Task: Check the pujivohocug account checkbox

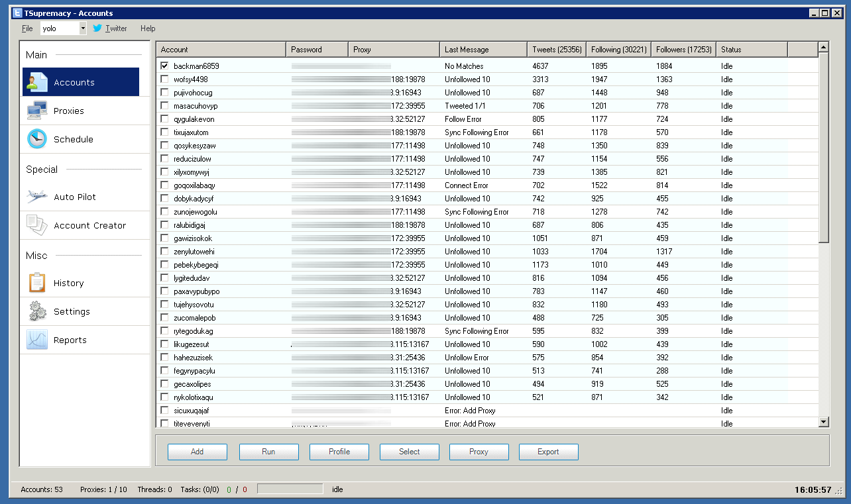Action: 164,93
